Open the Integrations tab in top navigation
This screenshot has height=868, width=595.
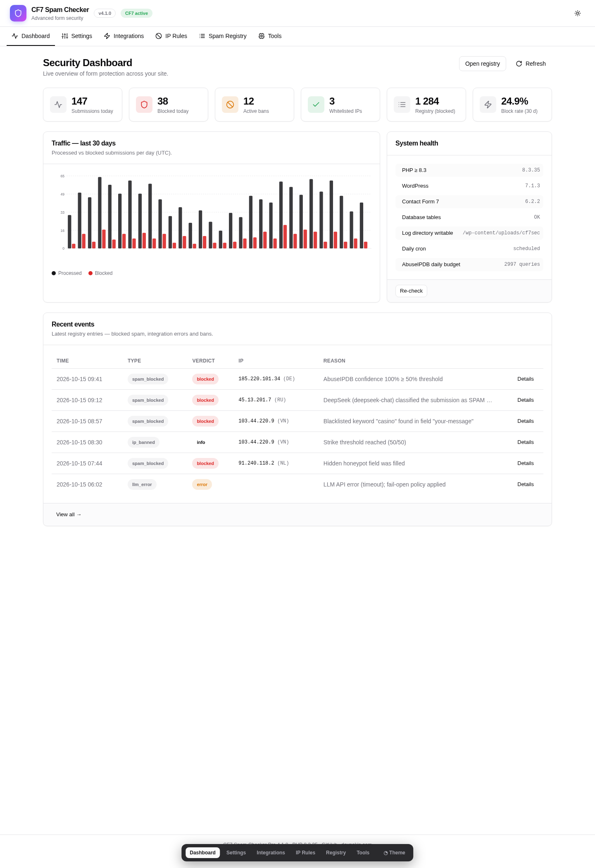(x=124, y=36)
